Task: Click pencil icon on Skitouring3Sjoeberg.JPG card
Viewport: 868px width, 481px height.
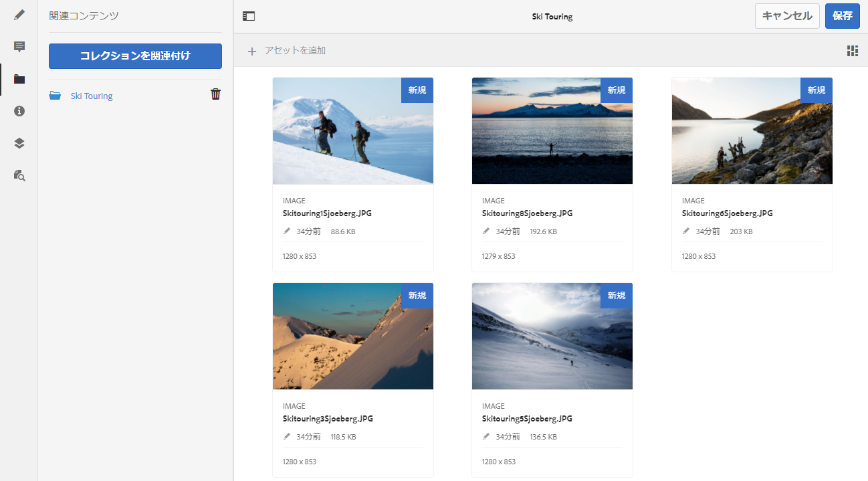Action: coord(287,437)
